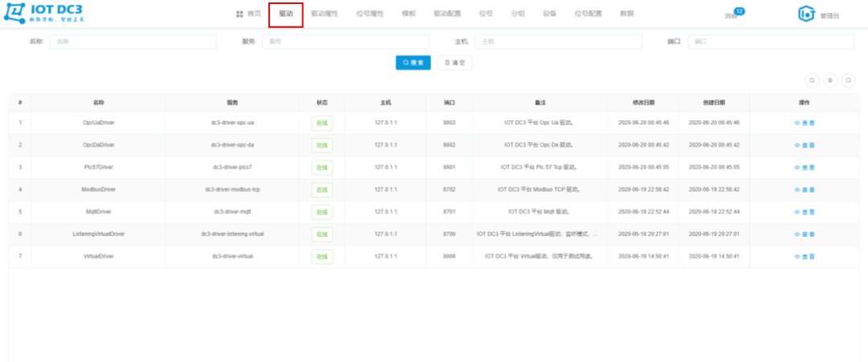Click the PlcS7Driver name cell

coord(99,167)
